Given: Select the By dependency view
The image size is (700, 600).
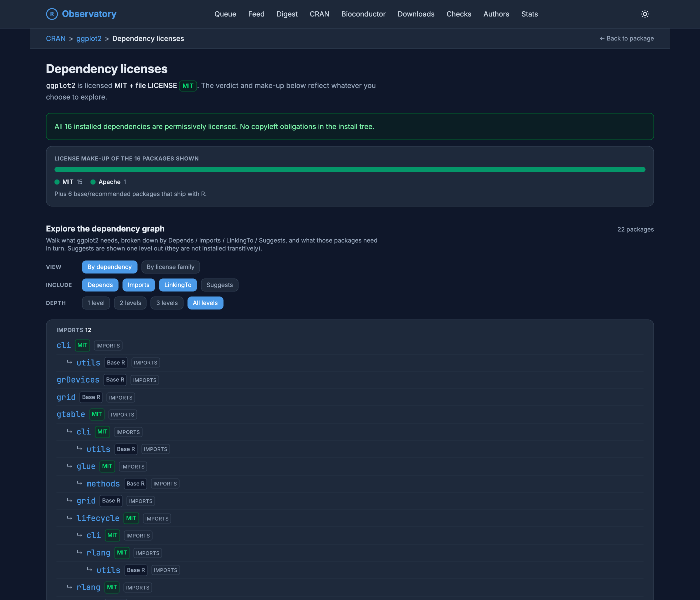Looking at the screenshot, I should 109,267.
